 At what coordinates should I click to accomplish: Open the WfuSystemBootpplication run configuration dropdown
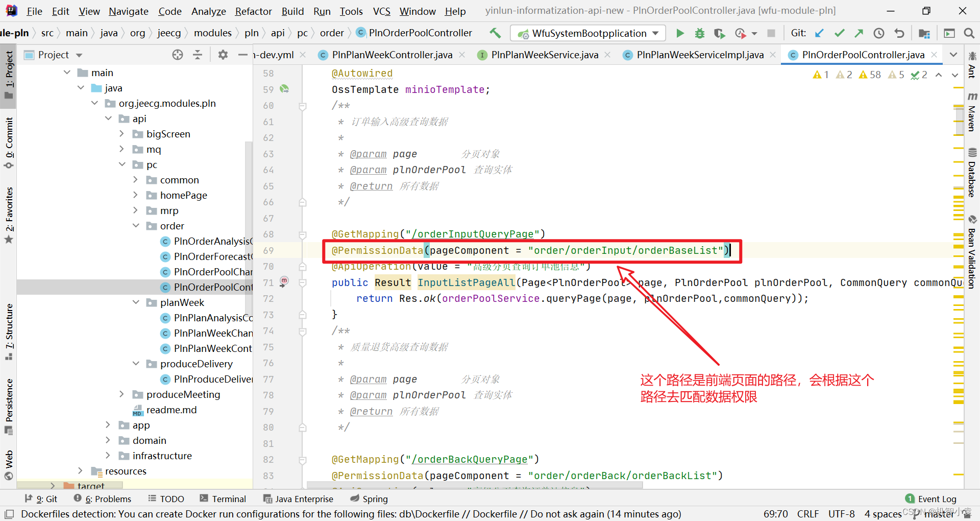click(589, 33)
